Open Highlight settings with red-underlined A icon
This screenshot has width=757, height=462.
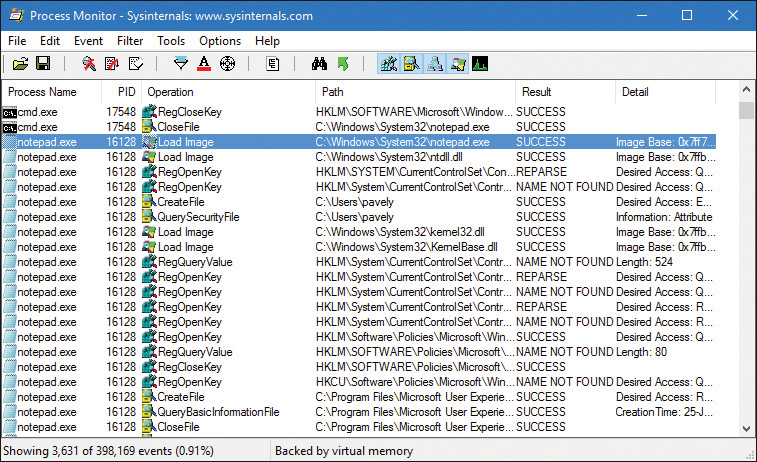pos(204,64)
